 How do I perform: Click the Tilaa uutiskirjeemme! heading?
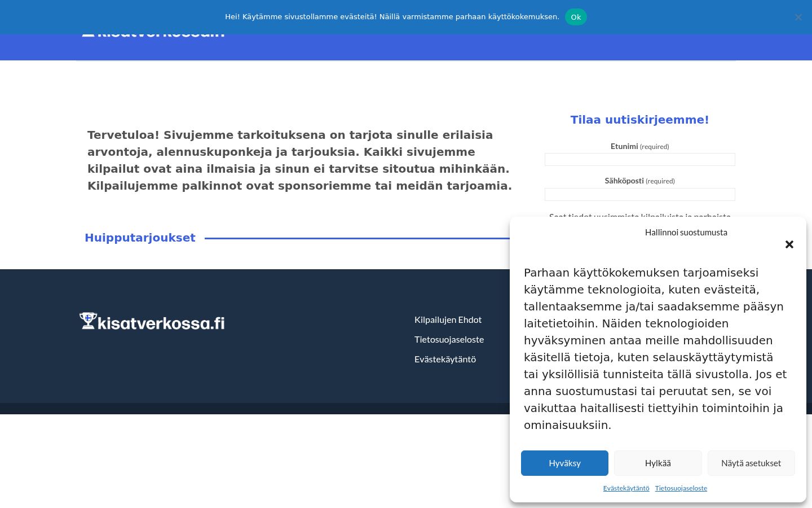point(640,120)
